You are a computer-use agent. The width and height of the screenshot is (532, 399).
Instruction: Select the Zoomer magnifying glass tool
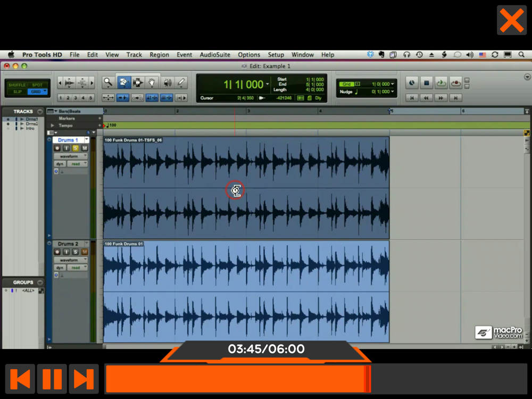108,82
